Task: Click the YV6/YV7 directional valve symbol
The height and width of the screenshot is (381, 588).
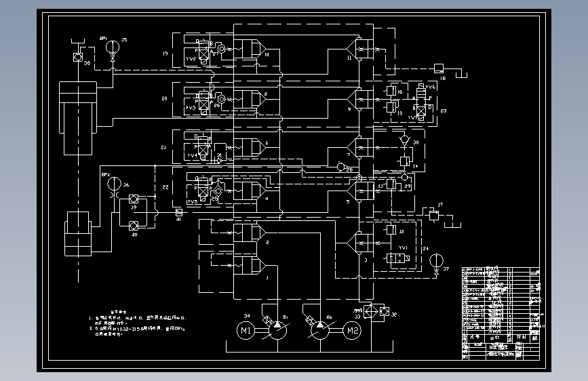Action: tap(421, 102)
